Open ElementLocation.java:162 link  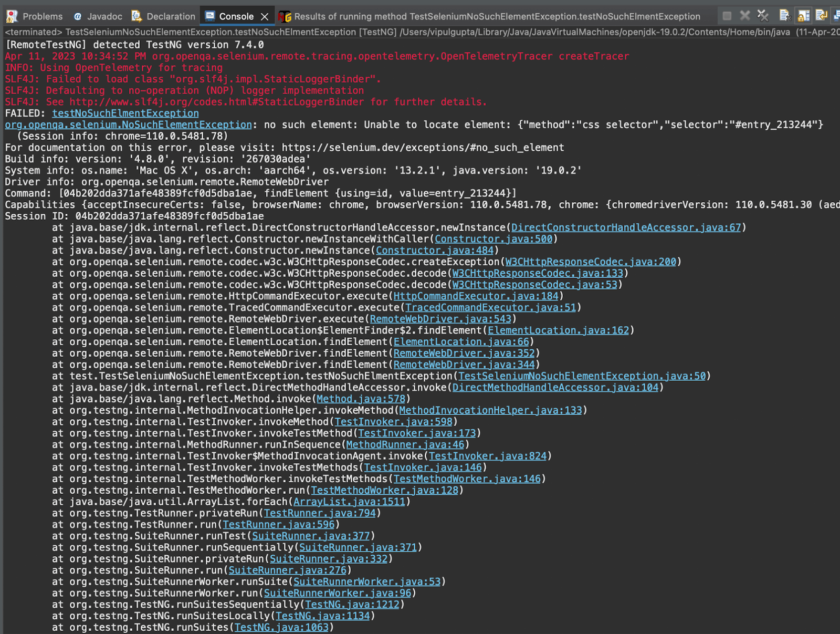coord(559,330)
